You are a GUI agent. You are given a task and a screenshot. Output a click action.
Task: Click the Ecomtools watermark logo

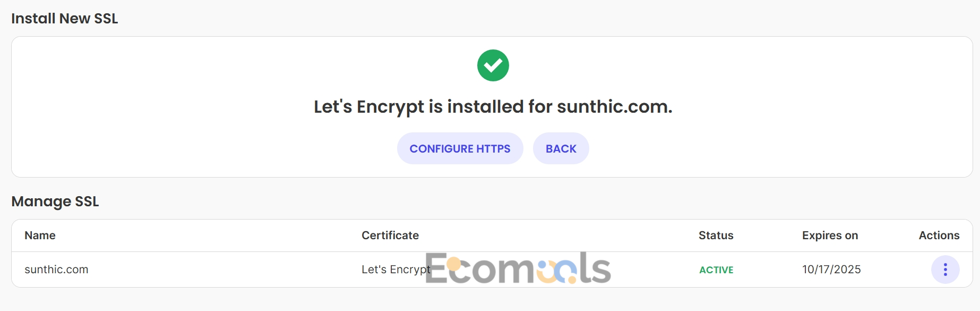tap(518, 268)
